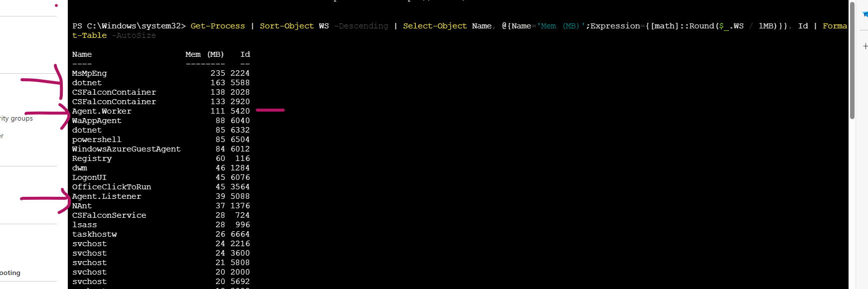Click the 'taskhostw' process name

coord(94,234)
